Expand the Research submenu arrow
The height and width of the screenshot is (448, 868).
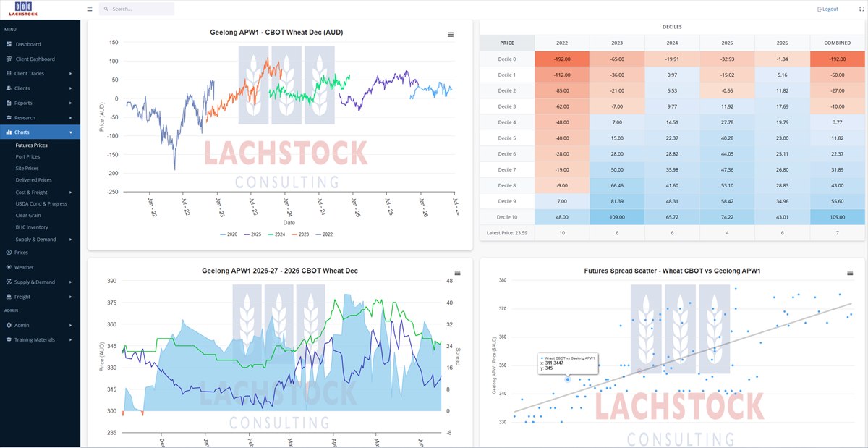[x=71, y=117]
